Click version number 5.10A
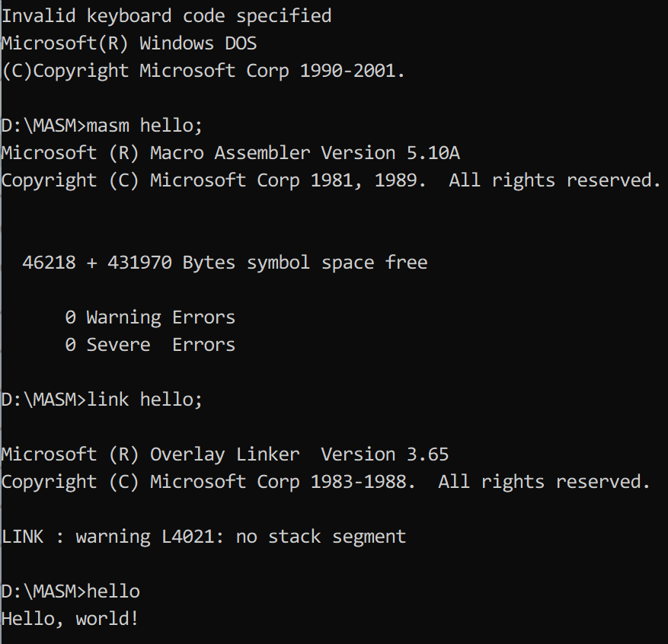This screenshot has height=644, width=668. 432,153
